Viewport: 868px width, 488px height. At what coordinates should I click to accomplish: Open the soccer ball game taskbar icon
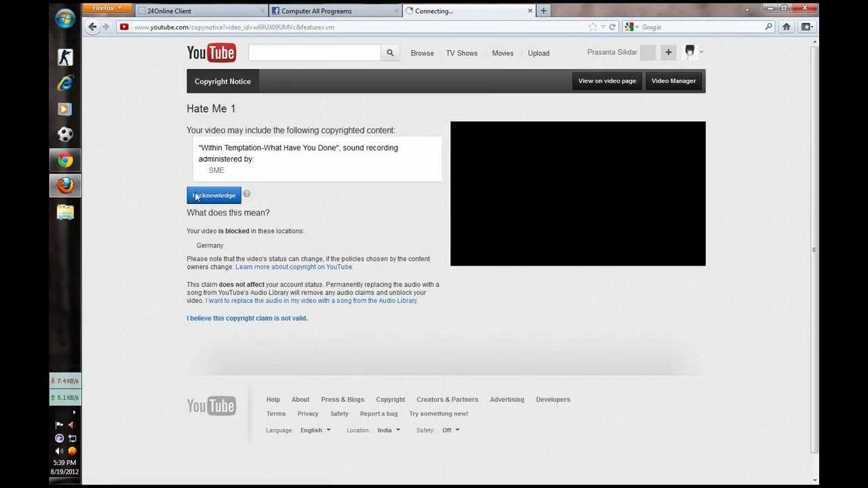coord(65,134)
